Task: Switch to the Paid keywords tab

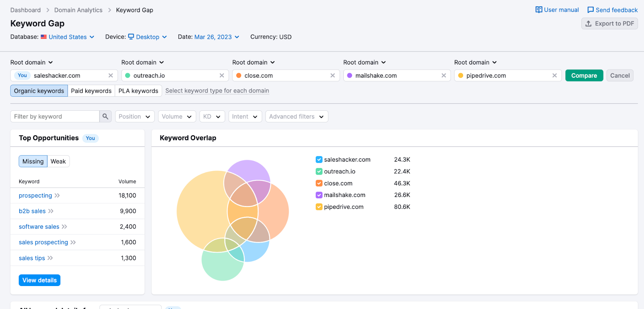Action: click(x=91, y=91)
